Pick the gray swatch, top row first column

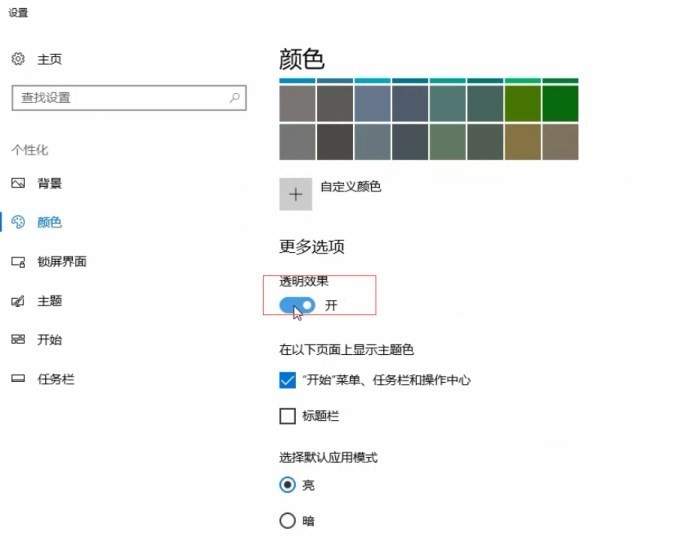point(298,103)
